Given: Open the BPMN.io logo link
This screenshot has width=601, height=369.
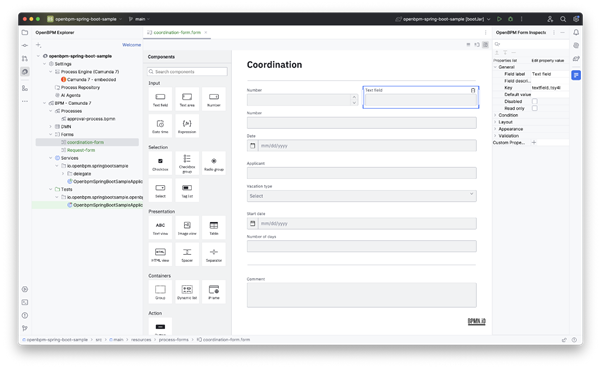Looking at the screenshot, I should coord(476,321).
